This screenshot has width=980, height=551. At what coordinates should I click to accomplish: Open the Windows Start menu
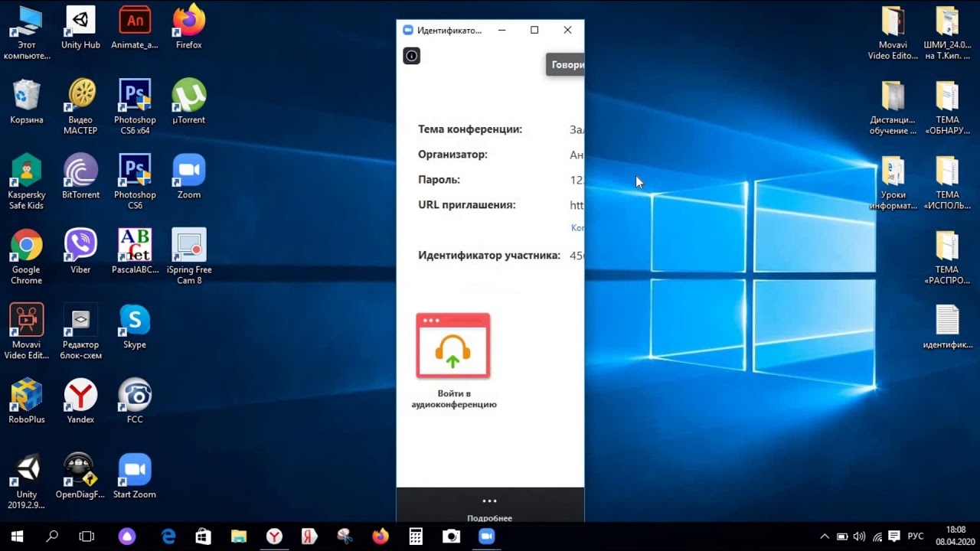(x=17, y=536)
